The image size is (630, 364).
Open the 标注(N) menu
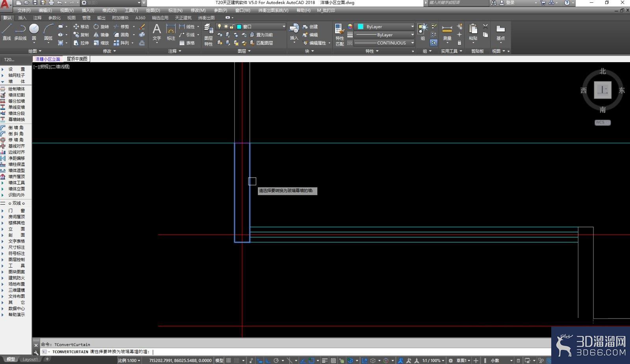point(175,10)
